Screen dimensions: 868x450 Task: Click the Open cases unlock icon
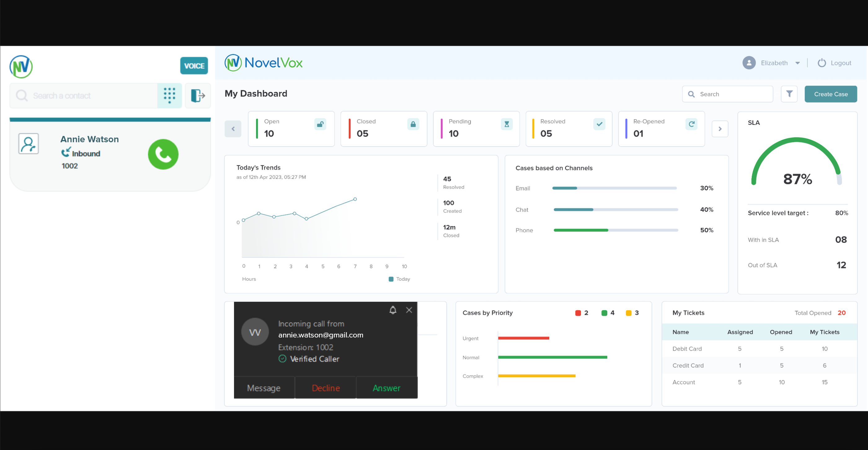pos(320,124)
